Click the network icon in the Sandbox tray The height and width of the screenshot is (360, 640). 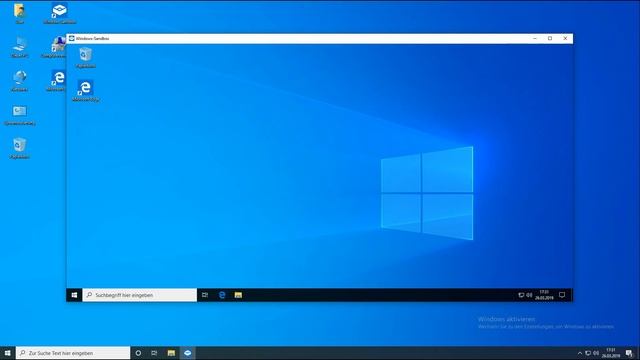521,295
